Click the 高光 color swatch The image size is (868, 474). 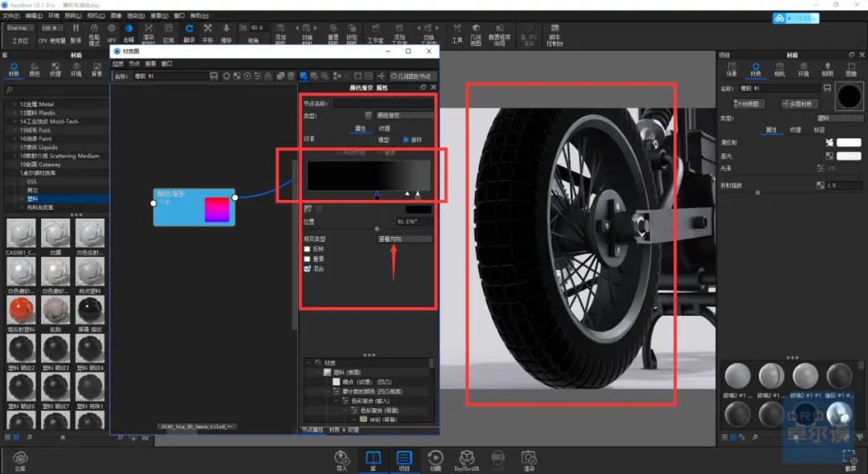[849, 156]
